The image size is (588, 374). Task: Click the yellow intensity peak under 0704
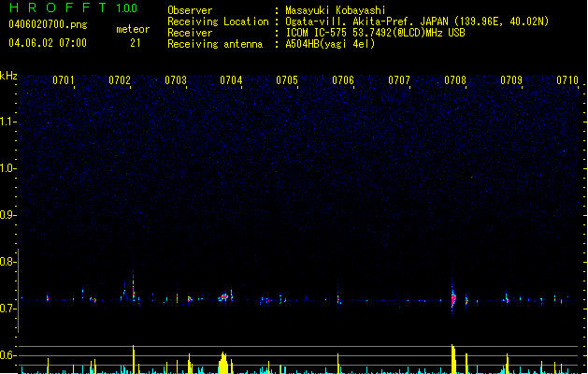pyautogui.click(x=223, y=363)
